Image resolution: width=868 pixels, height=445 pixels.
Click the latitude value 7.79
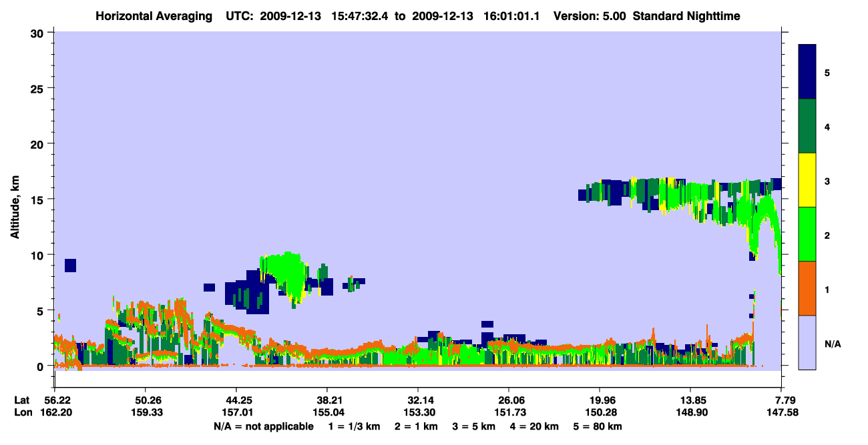pos(782,400)
